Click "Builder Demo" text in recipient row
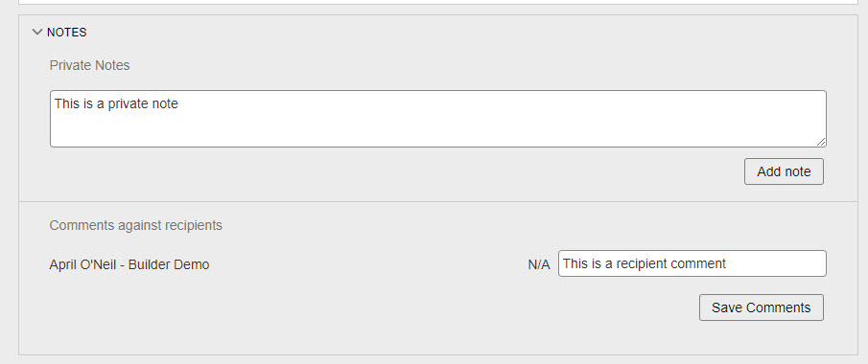 pyautogui.click(x=169, y=265)
